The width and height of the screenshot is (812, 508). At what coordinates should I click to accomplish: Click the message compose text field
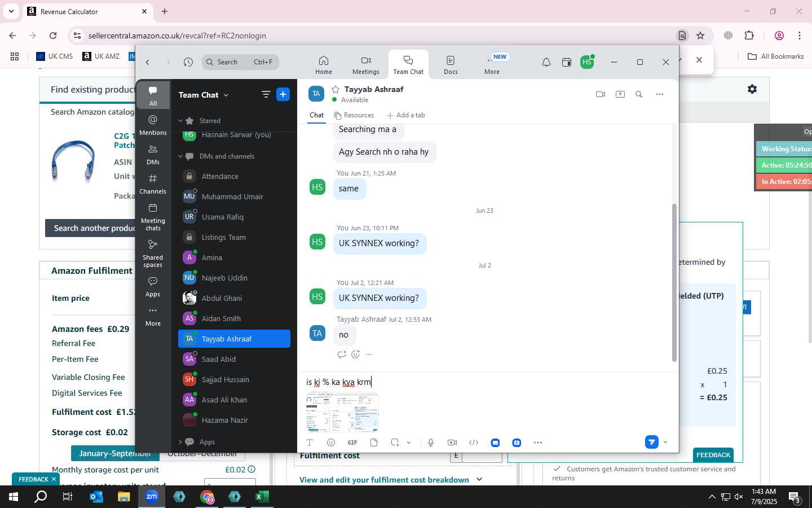click(x=488, y=382)
